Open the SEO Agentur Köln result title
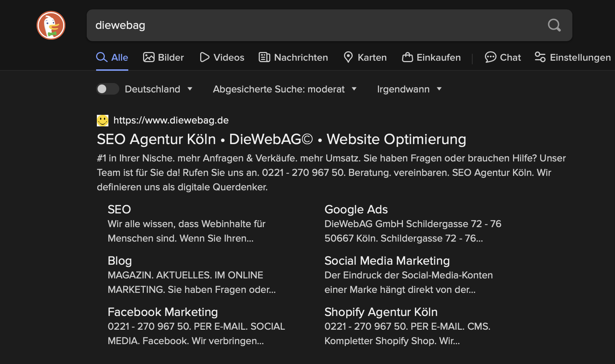 281,139
